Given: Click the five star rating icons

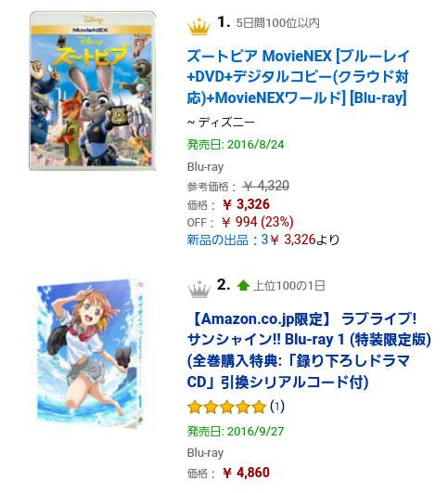Looking at the screenshot, I should tap(227, 407).
